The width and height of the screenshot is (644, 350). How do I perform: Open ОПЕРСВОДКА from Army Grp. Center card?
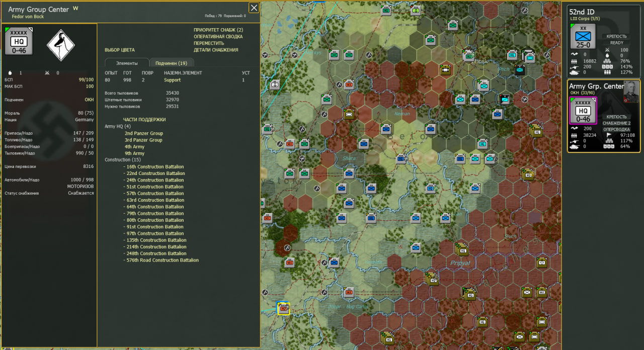coord(616,129)
